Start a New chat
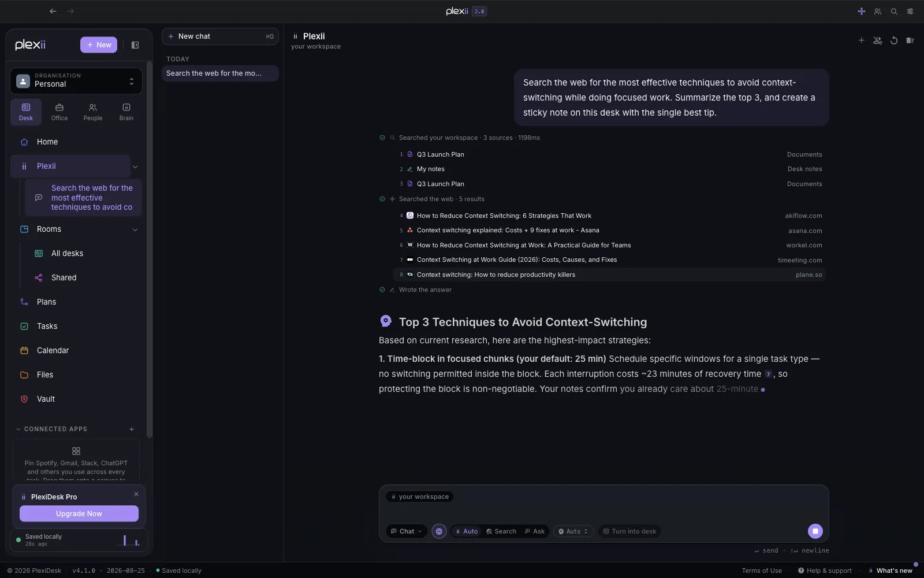924x578 pixels. click(x=220, y=36)
